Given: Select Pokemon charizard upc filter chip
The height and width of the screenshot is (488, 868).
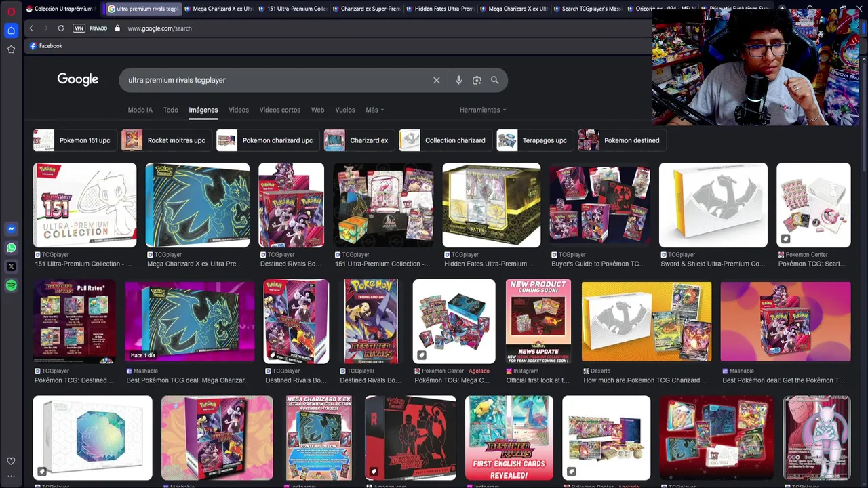Looking at the screenshot, I should point(268,140).
